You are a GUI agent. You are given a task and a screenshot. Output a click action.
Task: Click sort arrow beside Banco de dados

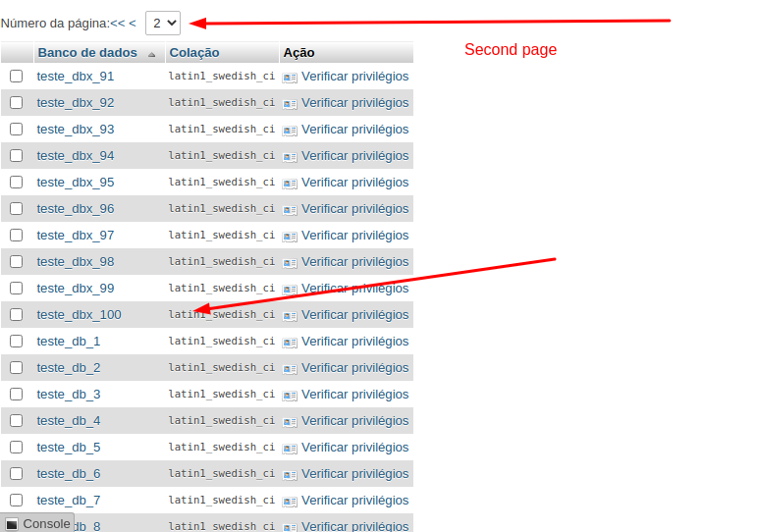(x=151, y=54)
